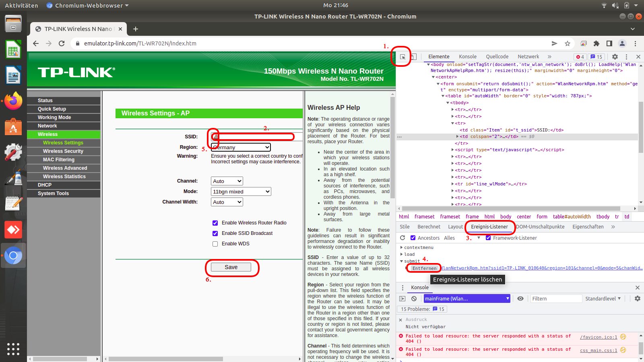Open the Chromium extensions puzzle icon
The height and width of the screenshot is (362, 644).
[597, 43]
